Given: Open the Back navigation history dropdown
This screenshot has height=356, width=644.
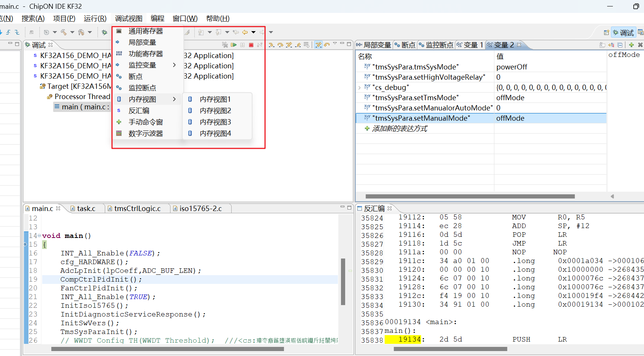Looking at the screenshot, I should tap(253, 32).
